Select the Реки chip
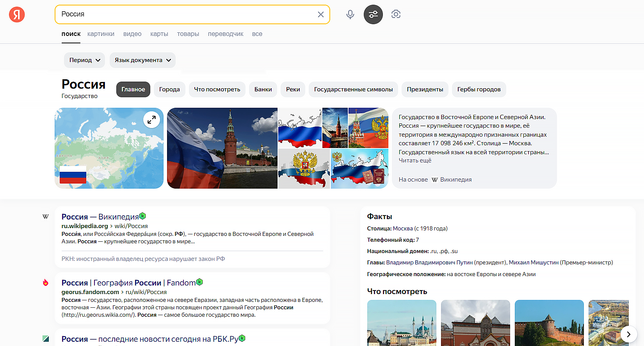This screenshot has width=644, height=346. (293, 89)
